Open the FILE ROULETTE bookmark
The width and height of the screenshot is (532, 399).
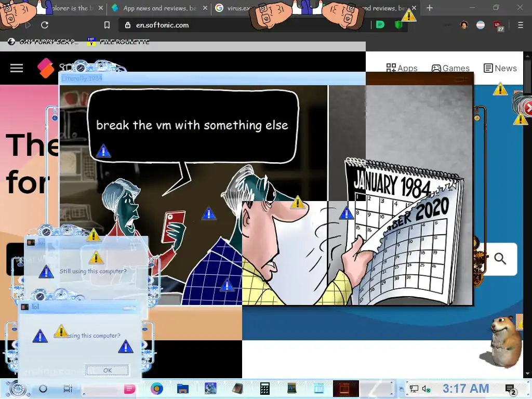tap(118, 42)
